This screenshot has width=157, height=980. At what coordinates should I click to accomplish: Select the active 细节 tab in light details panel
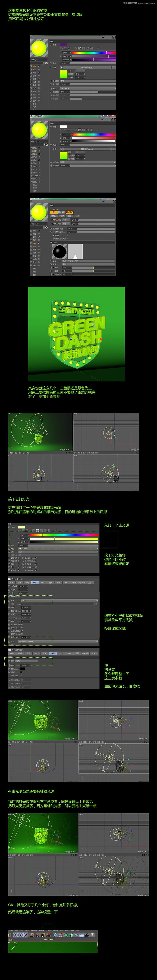(x=35, y=583)
